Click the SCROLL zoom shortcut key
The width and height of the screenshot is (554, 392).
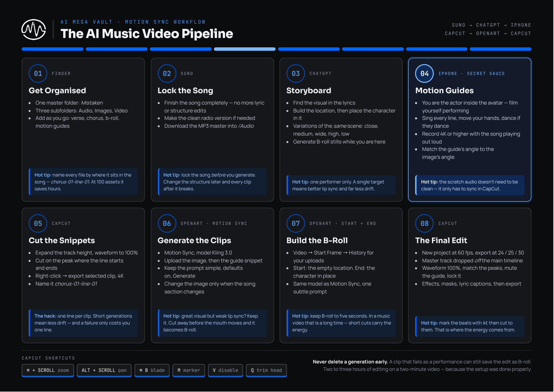click(48, 370)
